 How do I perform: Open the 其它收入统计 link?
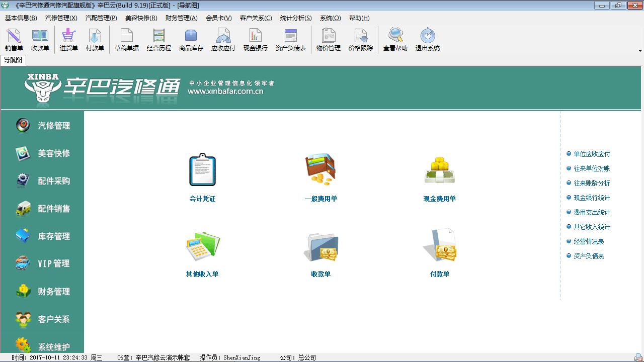click(x=592, y=227)
